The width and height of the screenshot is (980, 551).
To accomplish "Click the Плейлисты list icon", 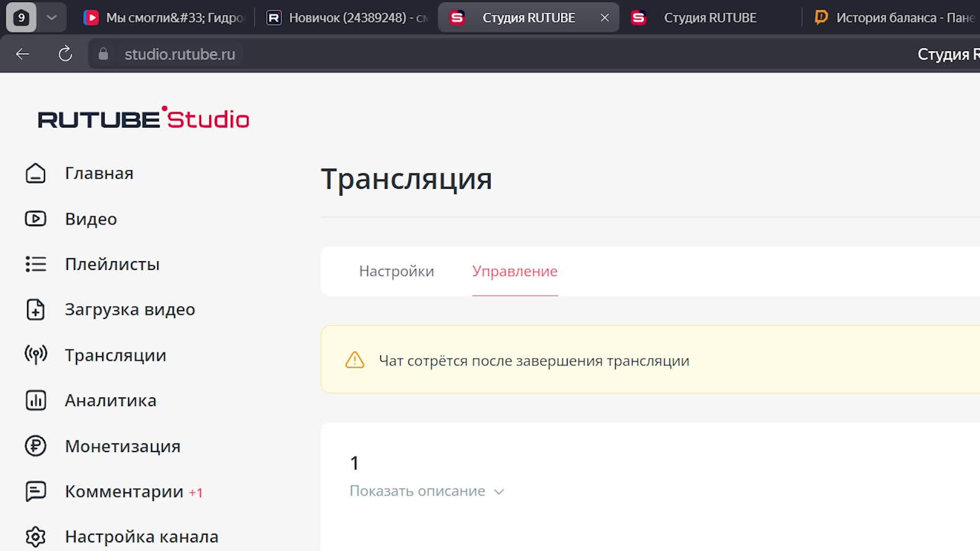I will tap(36, 264).
